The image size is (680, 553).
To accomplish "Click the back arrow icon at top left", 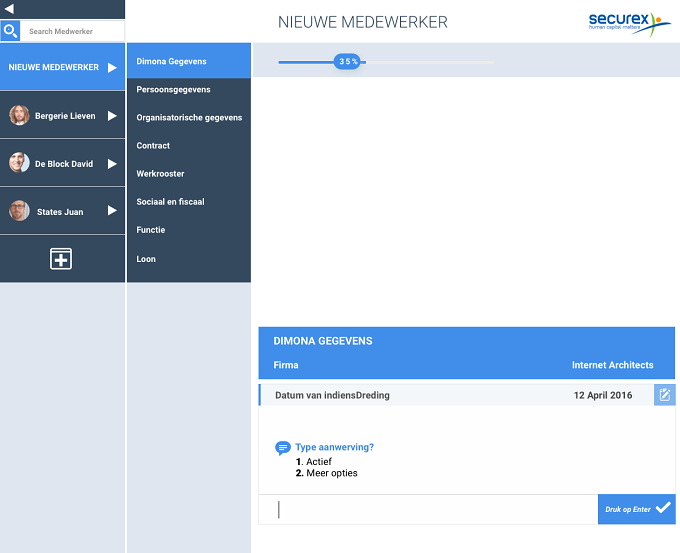I will [x=9, y=9].
